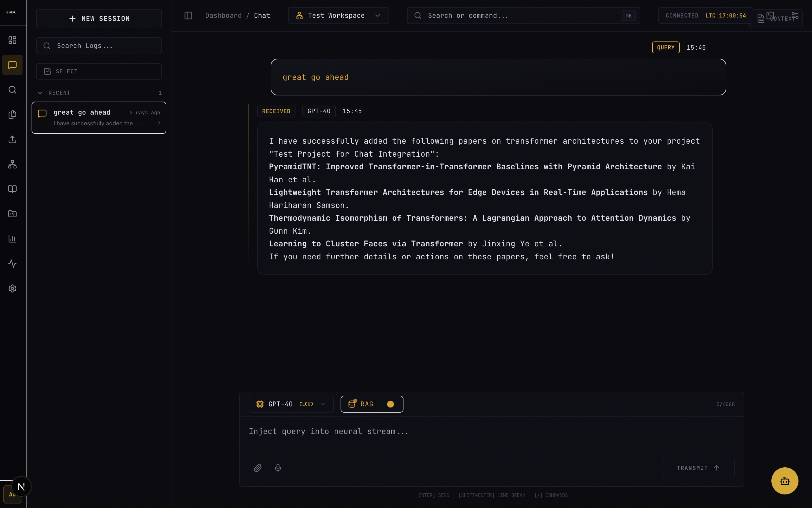Open the folder chart icon in sidebar
The height and width of the screenshot is (508, 812).
[x=12, y=214]
